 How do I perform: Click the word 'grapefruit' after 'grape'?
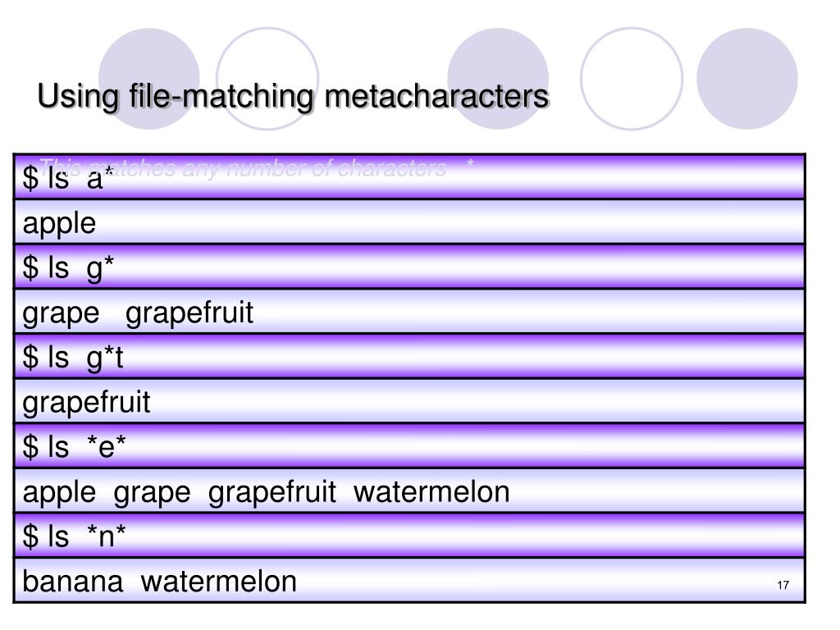[189, 313]
